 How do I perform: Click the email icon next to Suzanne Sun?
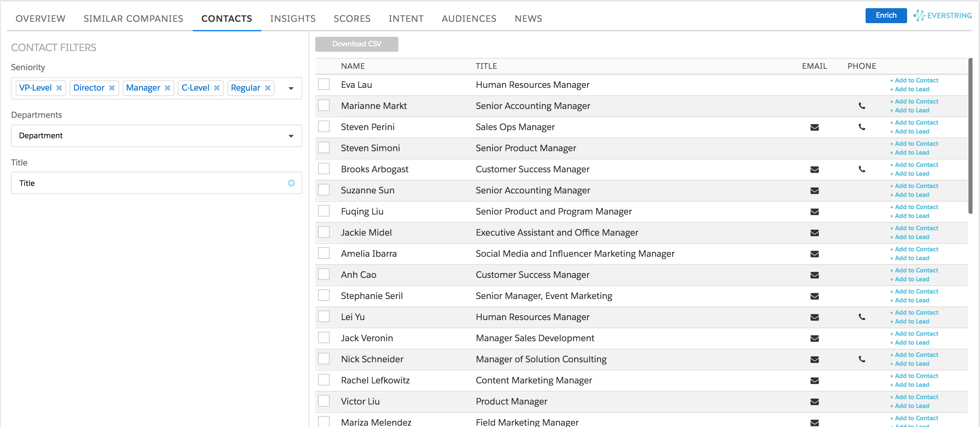click(814, 191)
